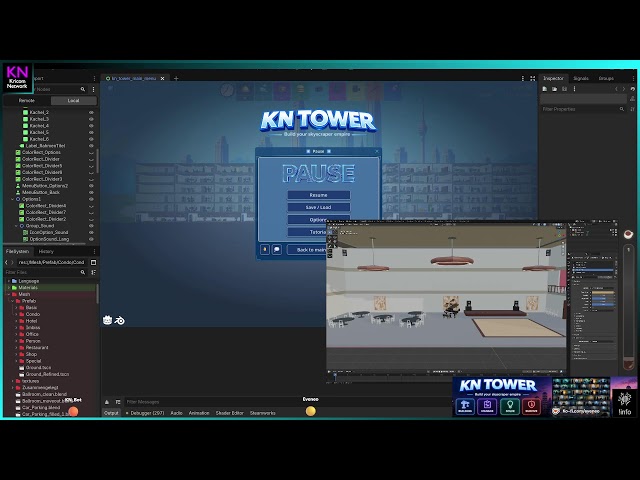
Task: Open the Debugger (297) bottom panel
Action: 145,413
